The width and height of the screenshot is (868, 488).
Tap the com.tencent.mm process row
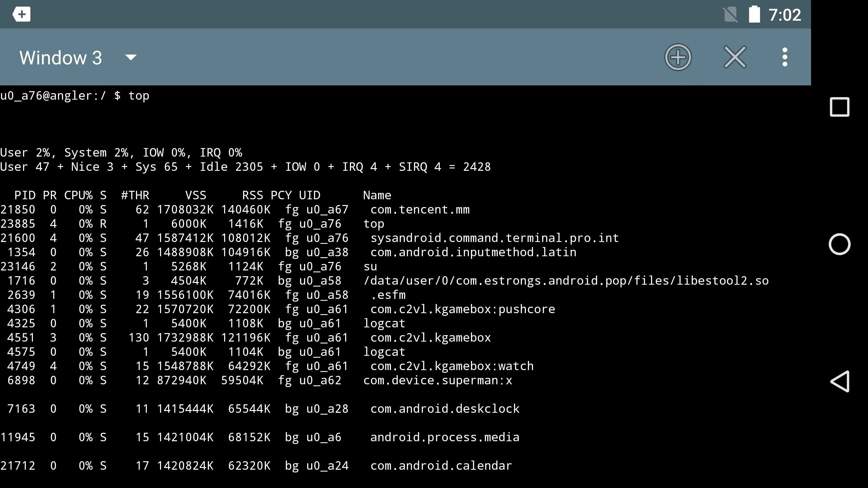(x=420, y=210)
